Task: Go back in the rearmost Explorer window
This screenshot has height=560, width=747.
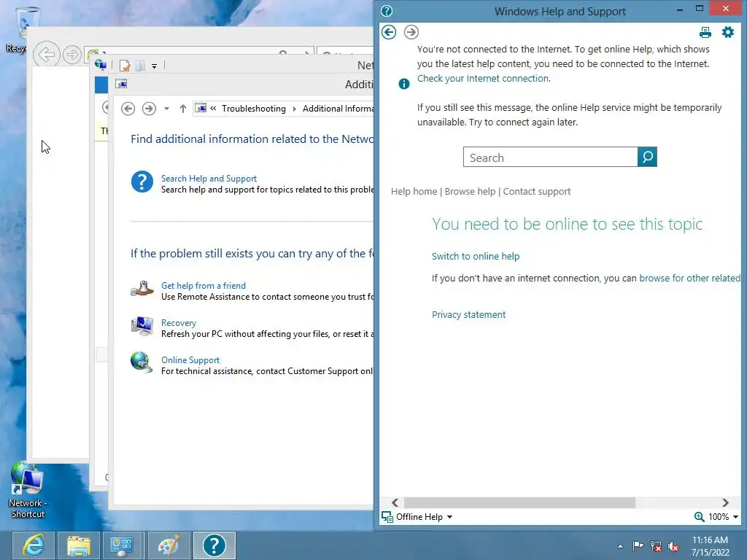Action: 46,54
